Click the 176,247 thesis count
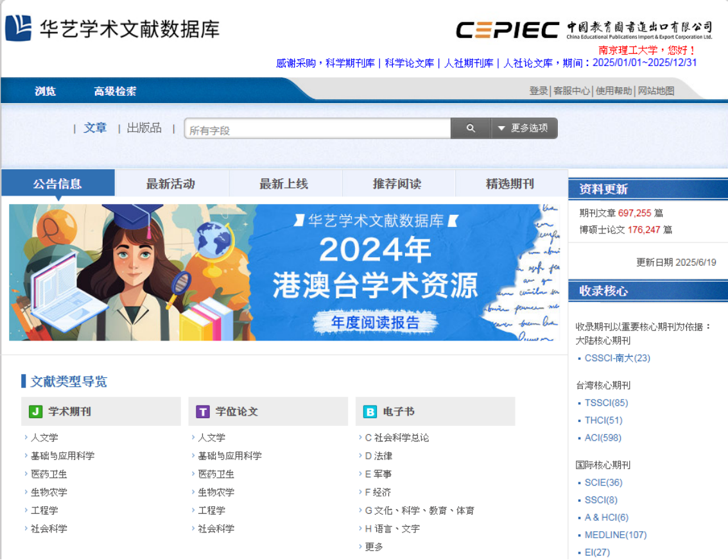 click(x=644, y=230)
